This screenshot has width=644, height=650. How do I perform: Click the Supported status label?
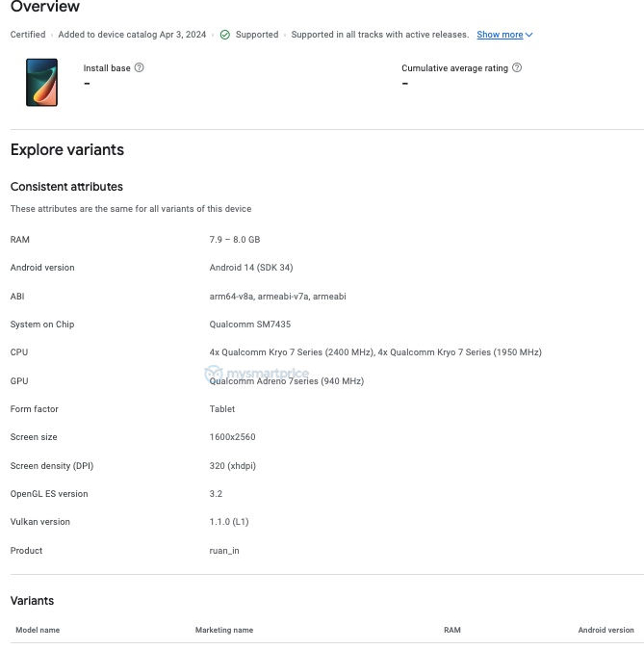pyautogui.click(x=257, y=35)
